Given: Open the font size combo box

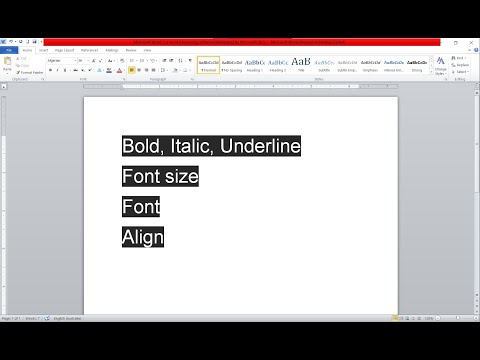Looking at the screenshot, I should click(x=83, y=61).
